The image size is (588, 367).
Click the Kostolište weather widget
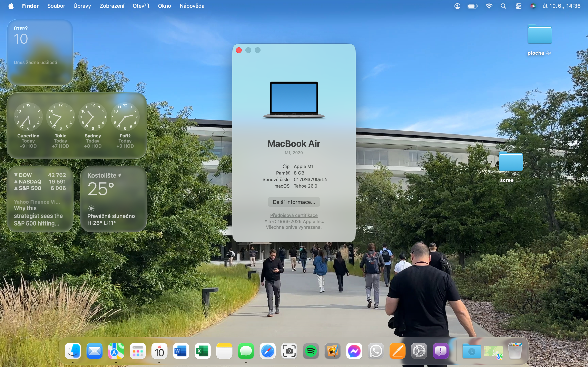click(113, 199)
